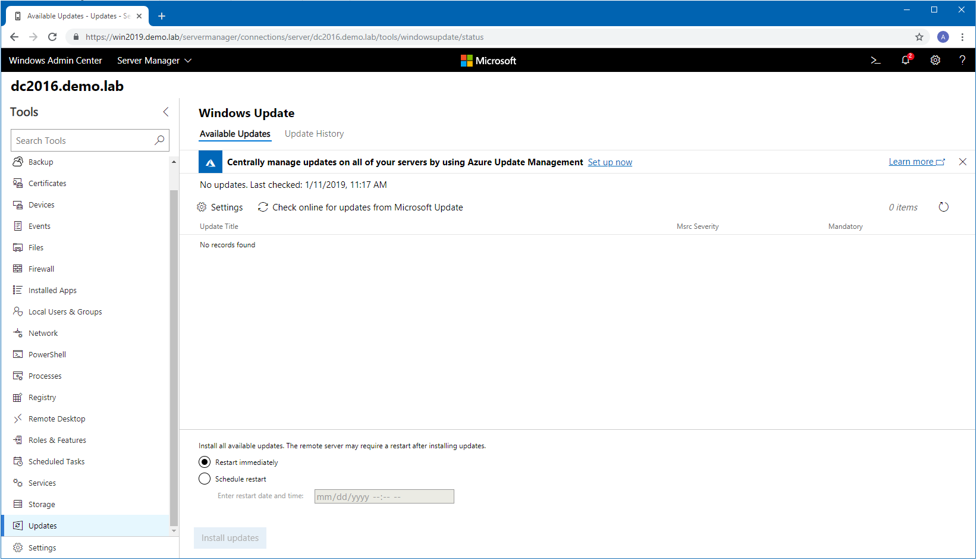The image size is (977, 560).
Task: Open the PowerShell console icon in header
Action: [875, 61]
